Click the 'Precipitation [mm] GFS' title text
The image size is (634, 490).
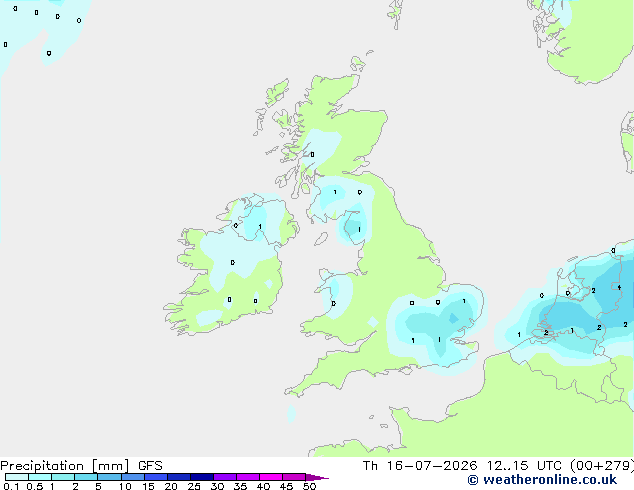point(81,466)
